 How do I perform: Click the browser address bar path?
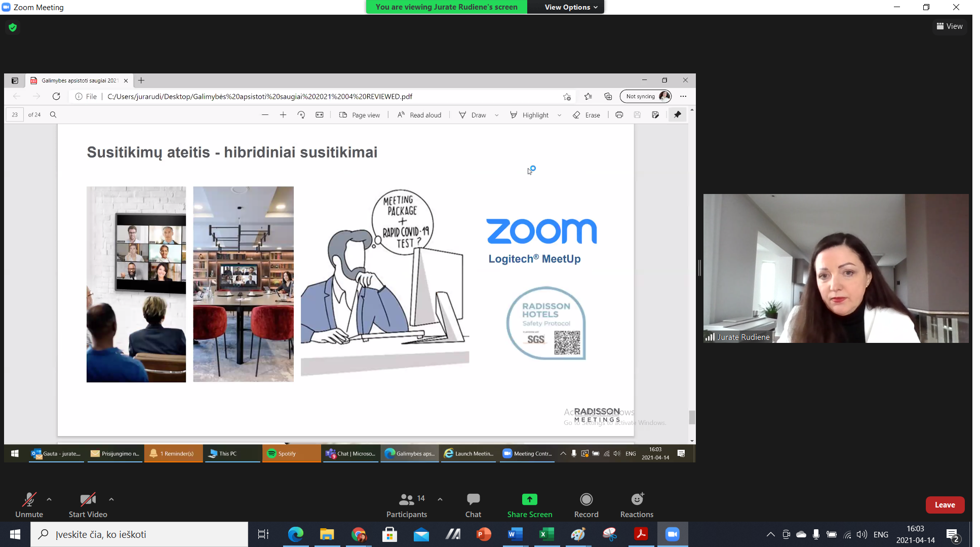(x=260, y=96)
